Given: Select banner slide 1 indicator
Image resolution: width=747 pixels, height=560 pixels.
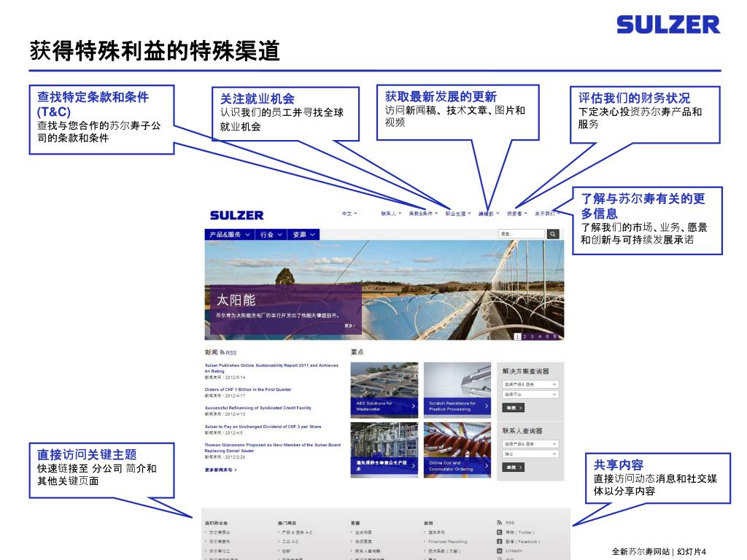Looking at the screenshot, I should [x=517, y=336].
